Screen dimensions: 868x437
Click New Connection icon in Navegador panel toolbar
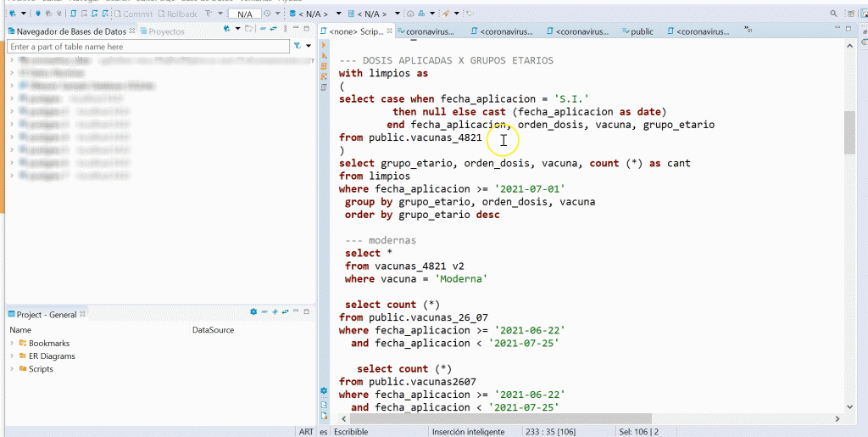click(x=226, y=29)
